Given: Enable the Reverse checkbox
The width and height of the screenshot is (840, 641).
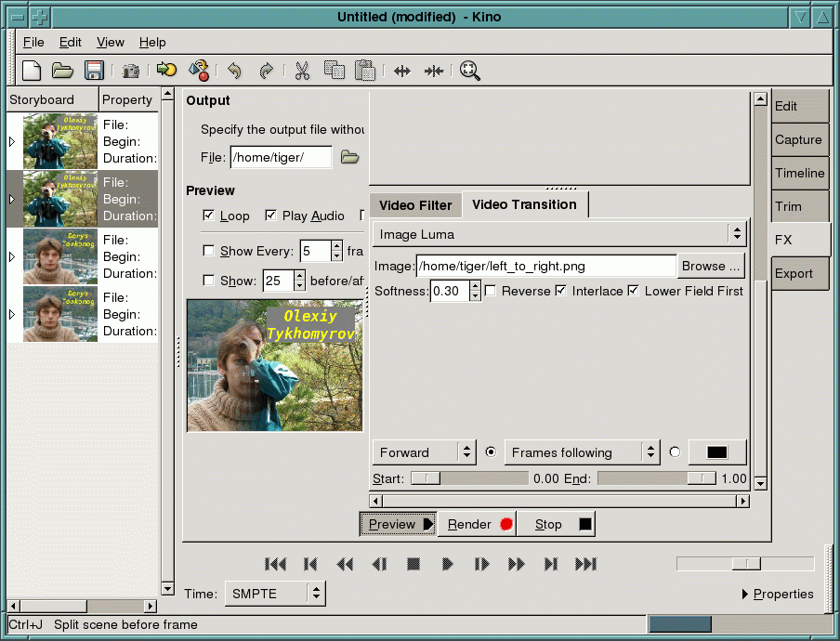Looking at the screenshot, I should (x=491, y=291).
